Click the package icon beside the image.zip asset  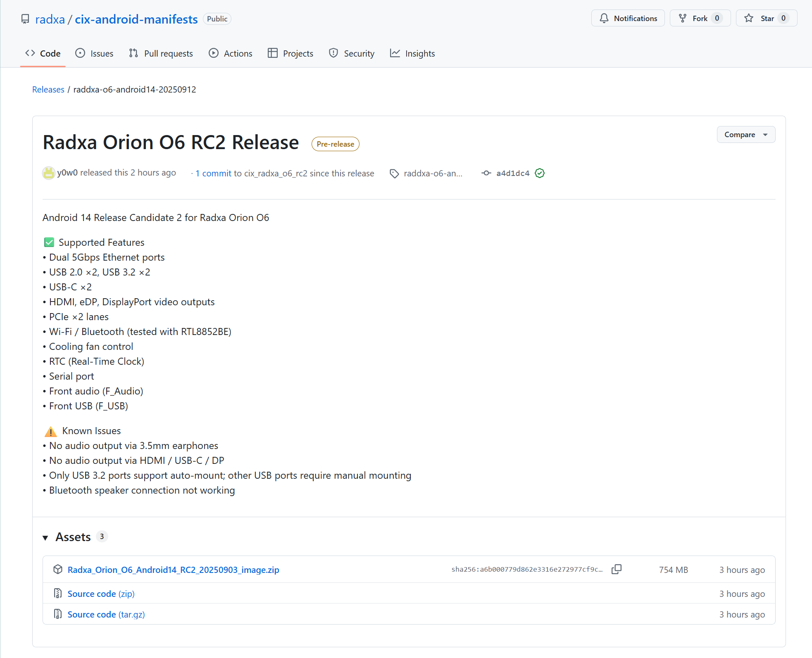(x=58, y=569)
